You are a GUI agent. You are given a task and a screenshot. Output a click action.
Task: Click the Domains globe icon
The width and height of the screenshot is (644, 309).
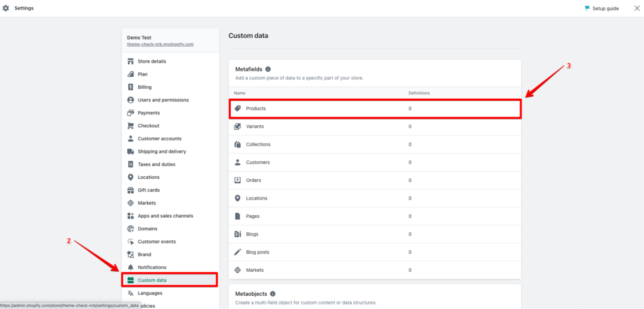131,229
